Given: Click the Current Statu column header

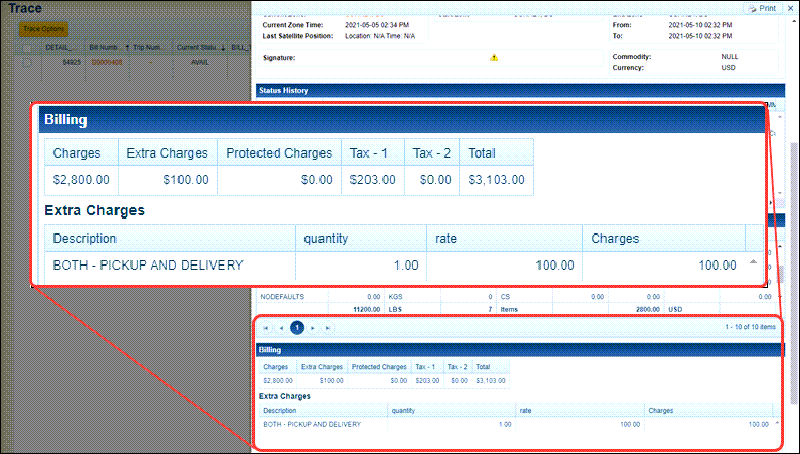Looking at the screenshot, I should click(x=197, y=47).
